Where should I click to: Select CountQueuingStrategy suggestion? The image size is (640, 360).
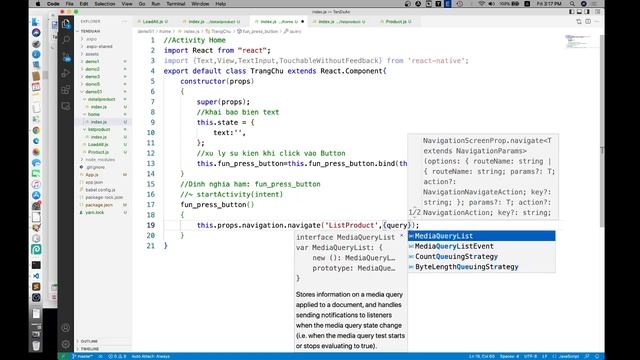point(482,256)
